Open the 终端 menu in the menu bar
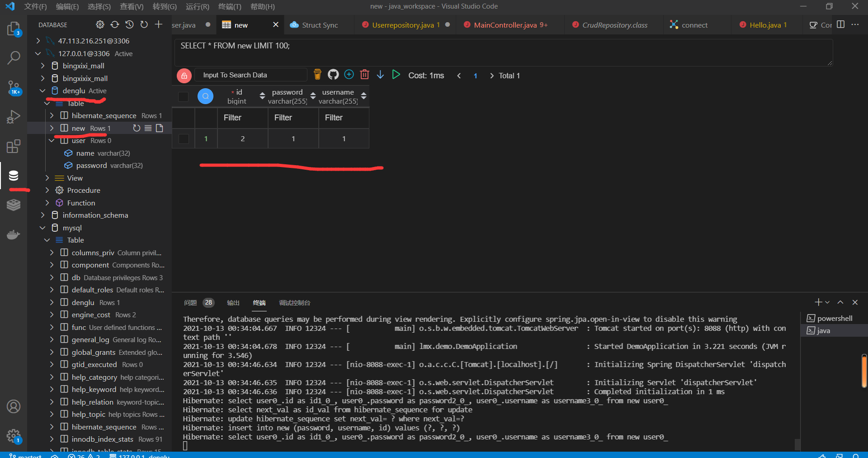Viewport: 868px width, 458px height. click(x=229, y=6)
